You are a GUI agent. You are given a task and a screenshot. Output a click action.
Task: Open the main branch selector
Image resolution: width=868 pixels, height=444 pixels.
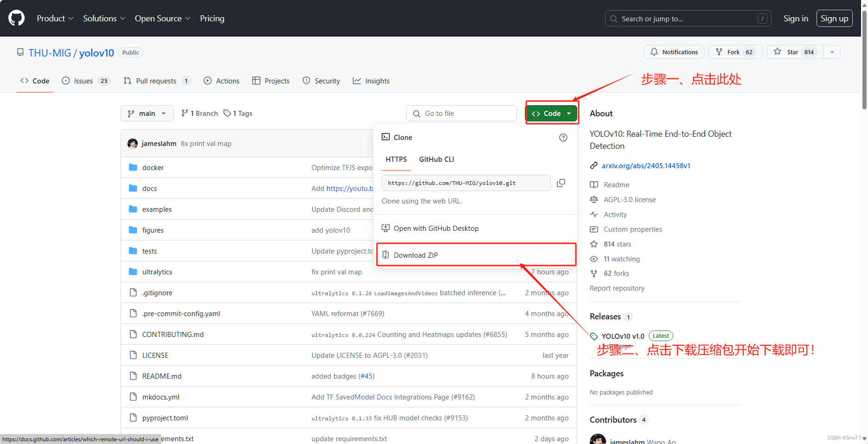click(x=147, y=114)
